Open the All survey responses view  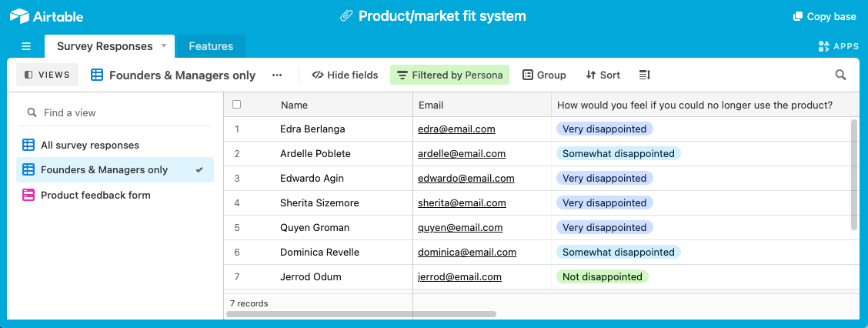click(115, 146)
